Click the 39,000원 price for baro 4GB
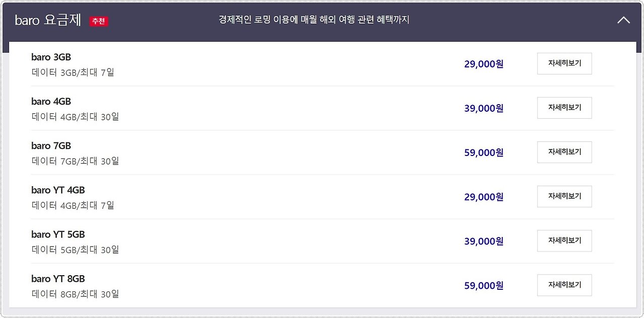The height and width of the screenshot is (318, 644). coord(484,108)
